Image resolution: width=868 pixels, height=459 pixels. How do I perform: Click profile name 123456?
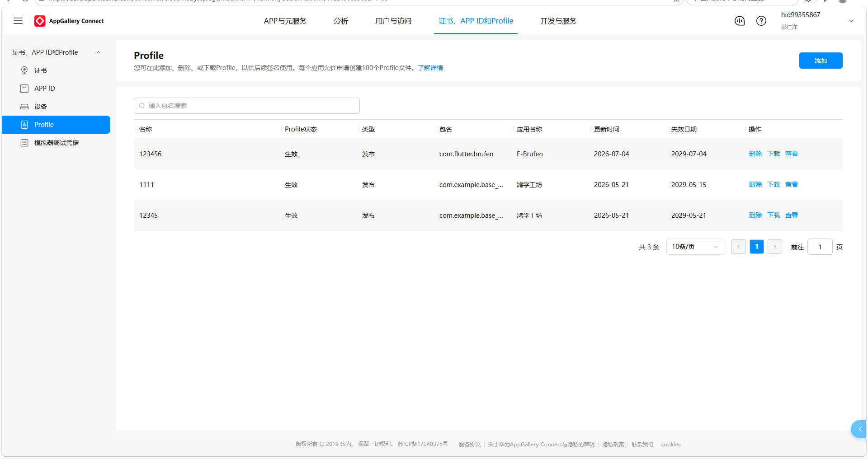(151, 154)
